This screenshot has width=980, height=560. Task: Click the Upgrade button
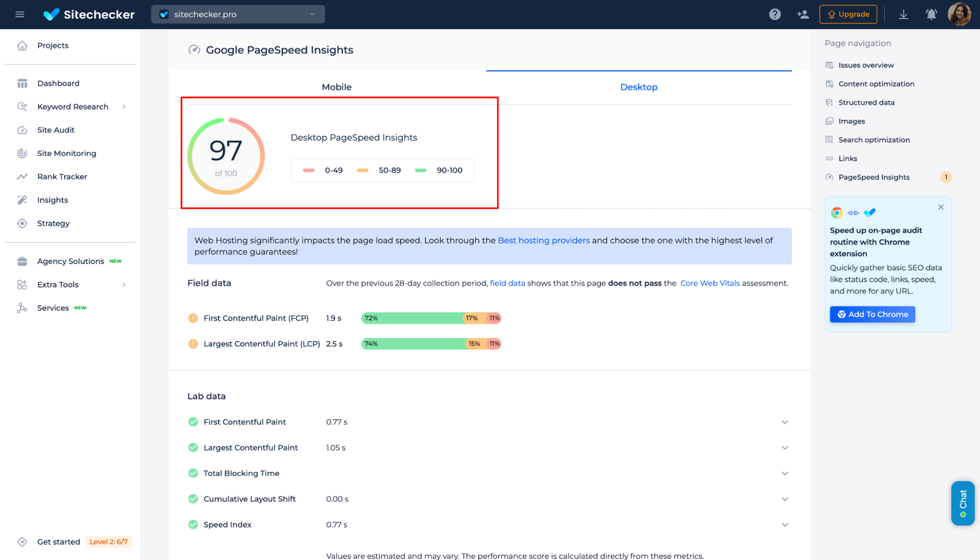[848, 14]
